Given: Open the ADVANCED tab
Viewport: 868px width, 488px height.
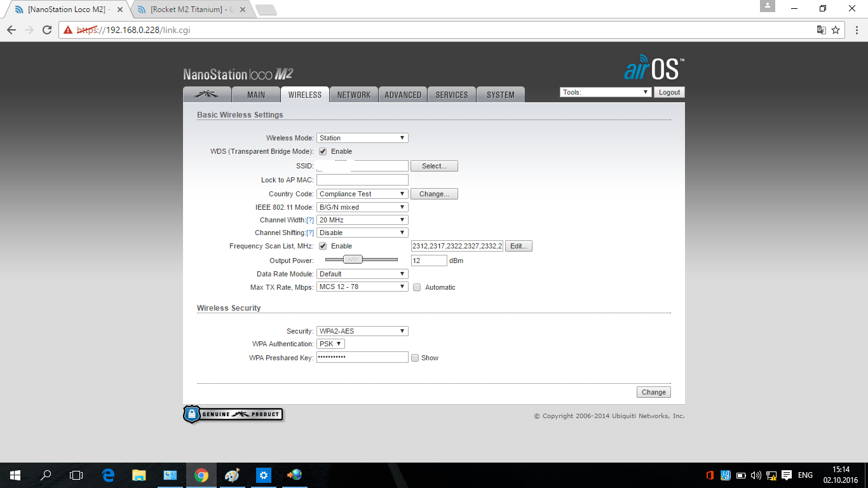Looking at the screenshot, I should point(403,95).
